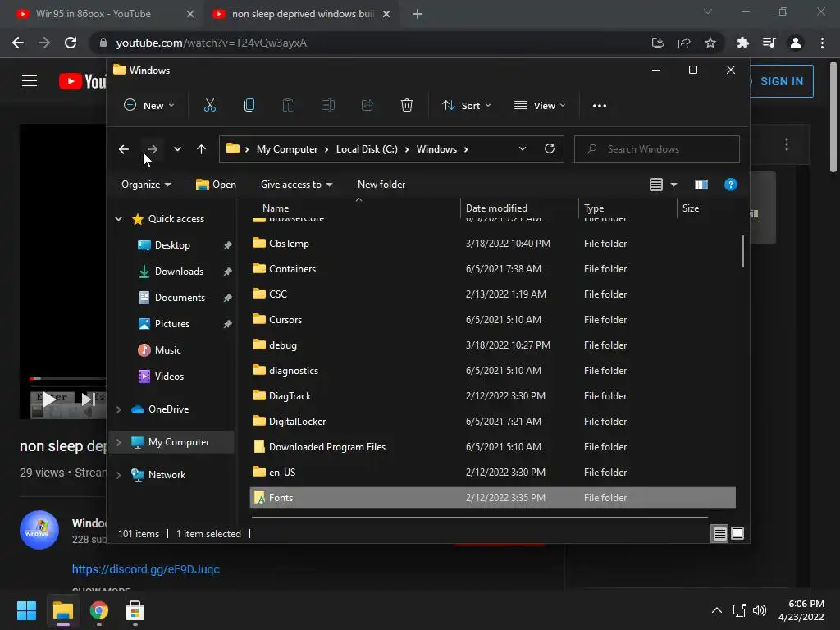
Task: Open the Organize dropdown menu
Action: pyautogui.click(x=146, y=185)
